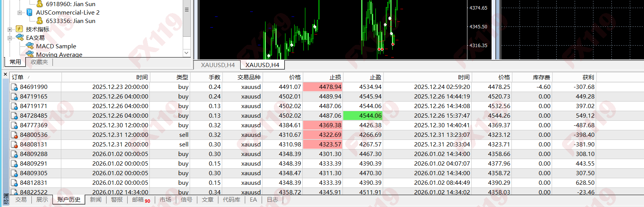Viewport: 644px width, 207px height.
Task: Click the 技术指标 indicators folder icon
Action: (x=19, y=29)
